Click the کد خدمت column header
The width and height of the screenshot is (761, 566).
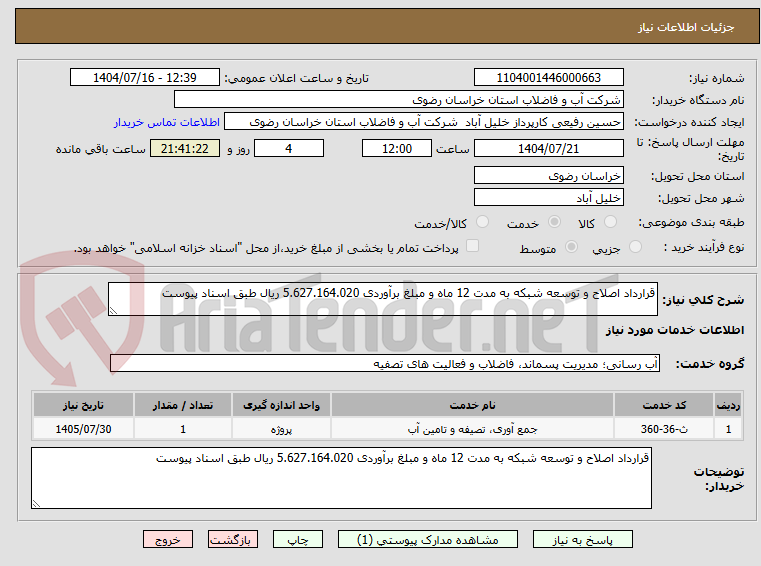point(664,405)
